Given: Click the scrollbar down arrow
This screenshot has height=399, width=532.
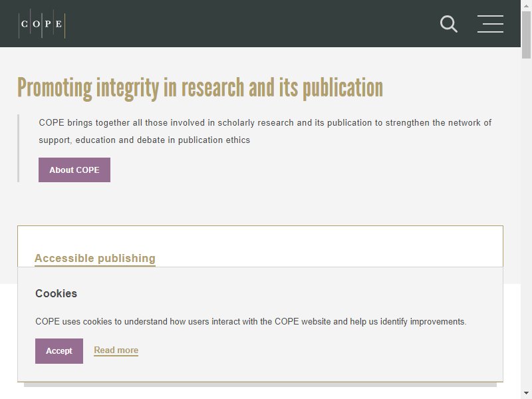Looking at the screenshot, I should (526, 394).
